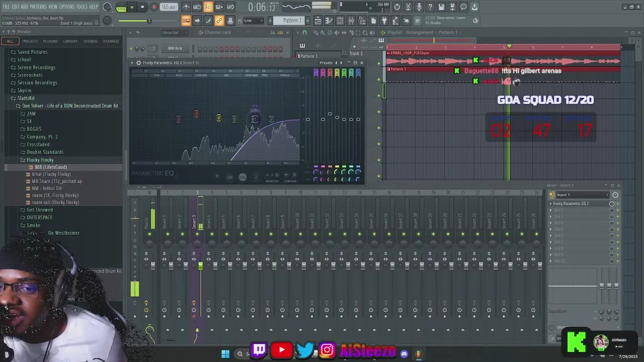Adjust the main volume slider in toolbar
This screenshot has height=362, width=644.
click(x=135, y=21)
